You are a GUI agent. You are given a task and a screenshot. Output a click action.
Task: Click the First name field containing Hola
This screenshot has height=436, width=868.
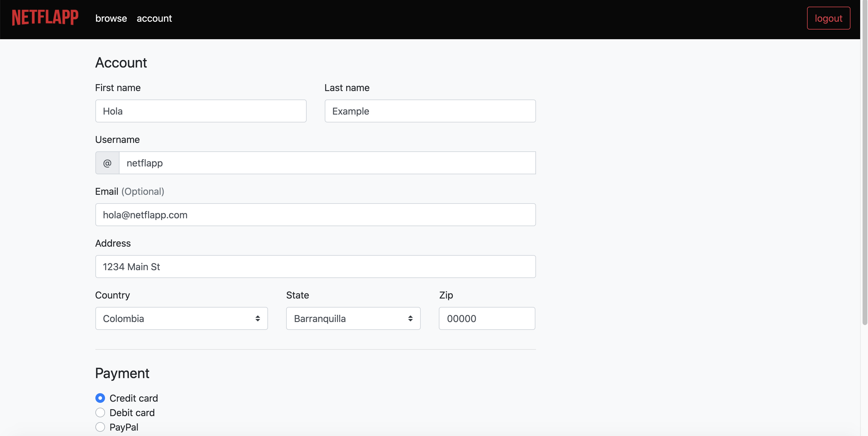tap(201, 111)
